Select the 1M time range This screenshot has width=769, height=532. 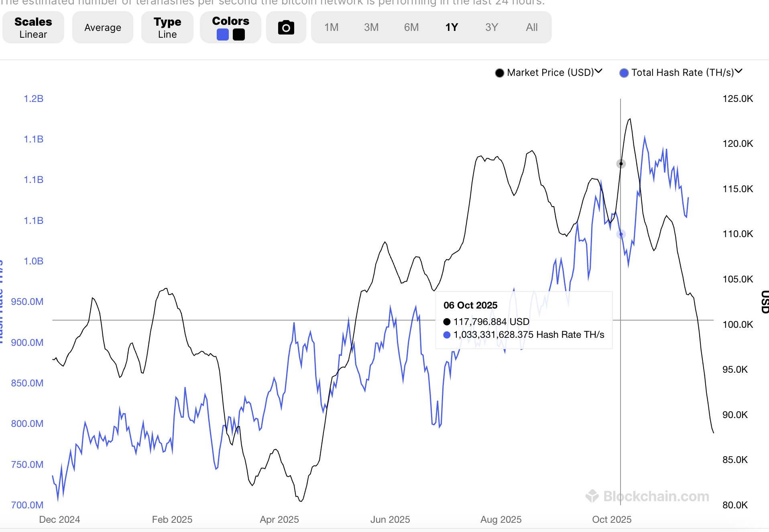point(331,28)
